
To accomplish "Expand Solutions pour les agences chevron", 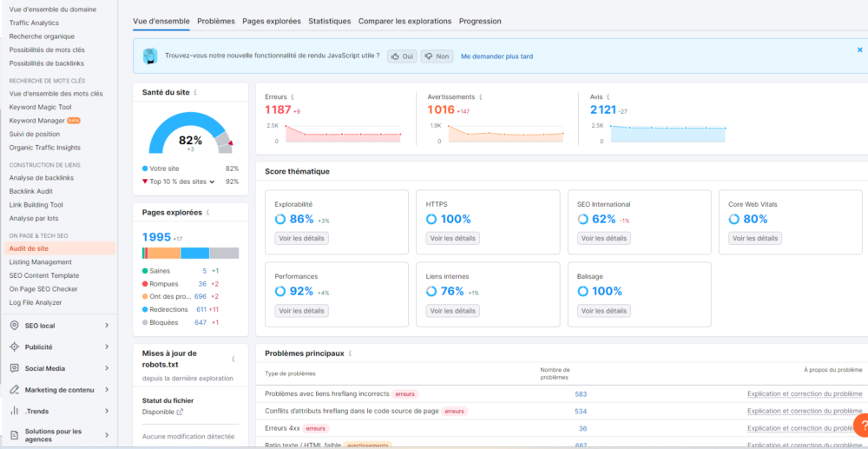I will (107, 435).
